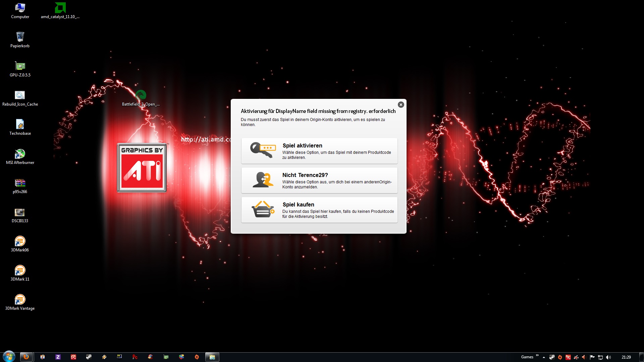The image size is (644, 362).
Task: Launch MSI Afterburner from the desktop
Action: tap(20, 157)
